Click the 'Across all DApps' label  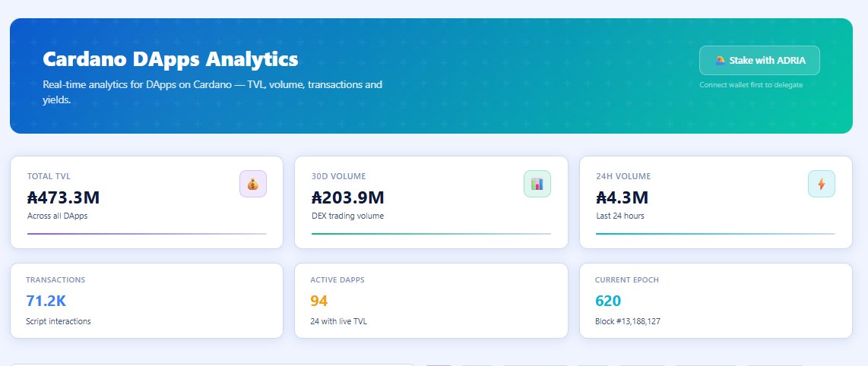57,216
